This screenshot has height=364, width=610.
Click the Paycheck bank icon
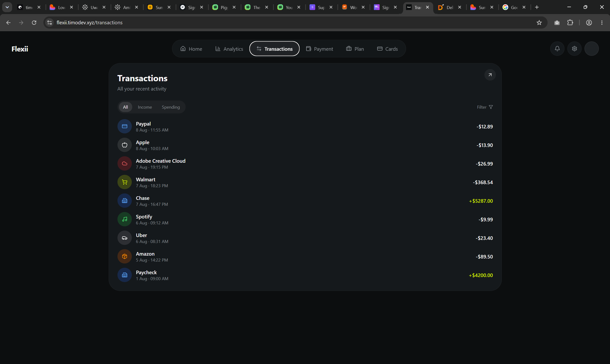coord(125,275)
